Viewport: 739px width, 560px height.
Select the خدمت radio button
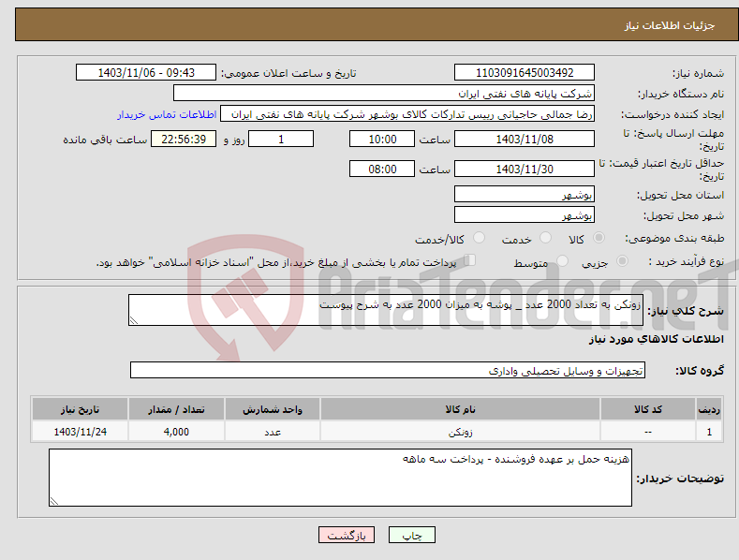coord(545,238)
